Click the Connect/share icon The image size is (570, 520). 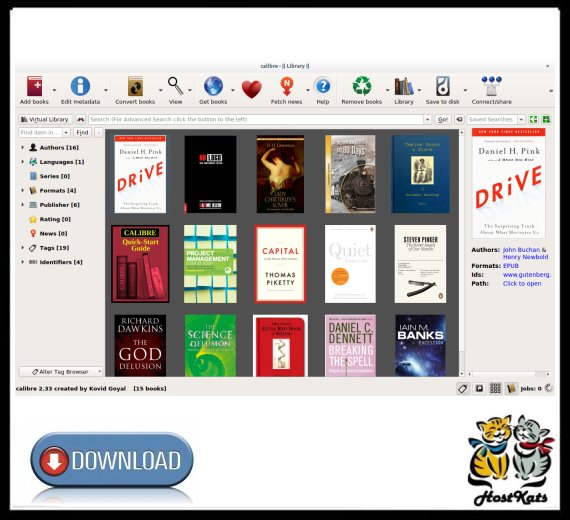click(491, 86)
